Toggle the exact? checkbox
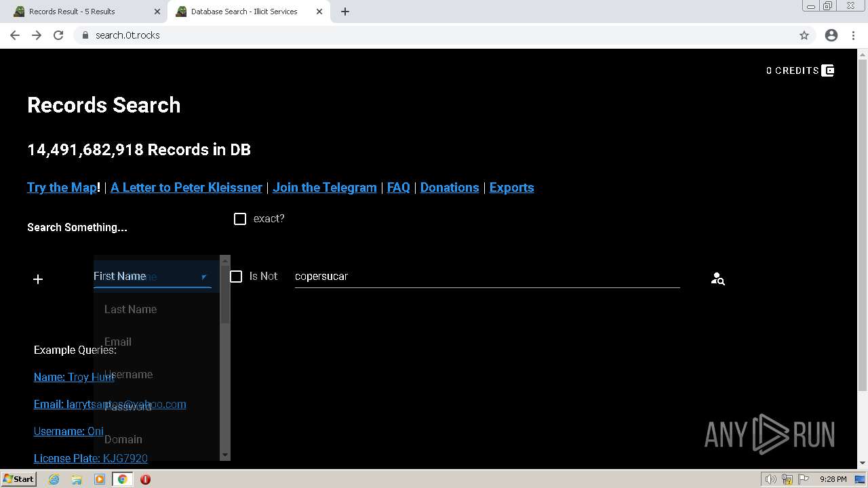Screen dimensions: 868x488 [x=240, y=219]
